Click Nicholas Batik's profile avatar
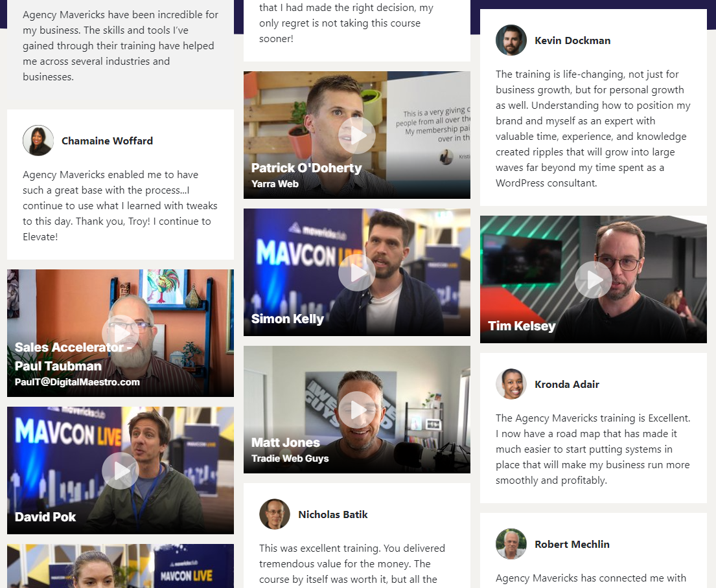The height and width of the screenshot is (588, 716). click(275, 514)
